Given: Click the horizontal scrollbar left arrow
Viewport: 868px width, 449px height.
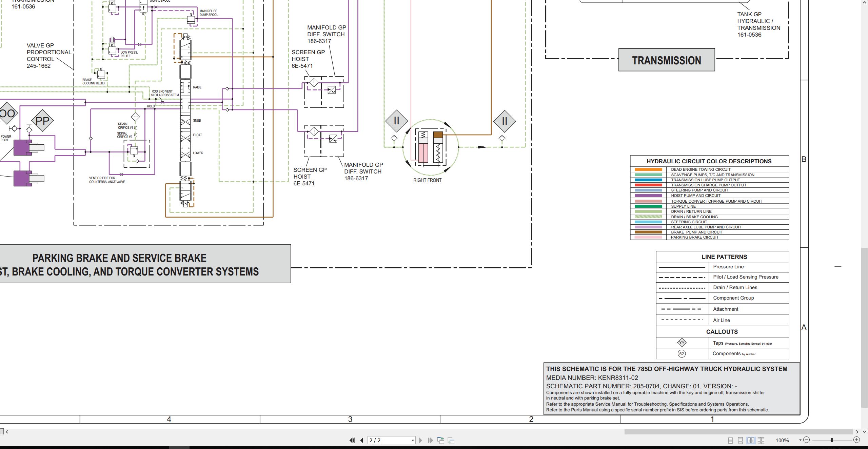Looking at the screenshot, I should point(7,432).
